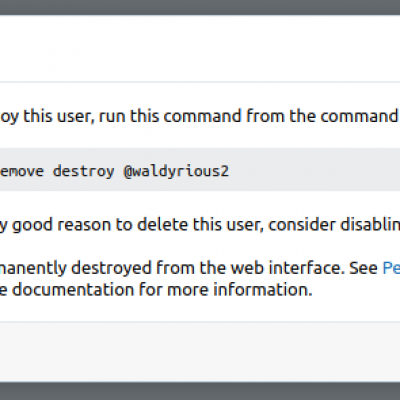400x400 pixels.
Task: Click the word 'See' before the link
Action: click(363, 268)
